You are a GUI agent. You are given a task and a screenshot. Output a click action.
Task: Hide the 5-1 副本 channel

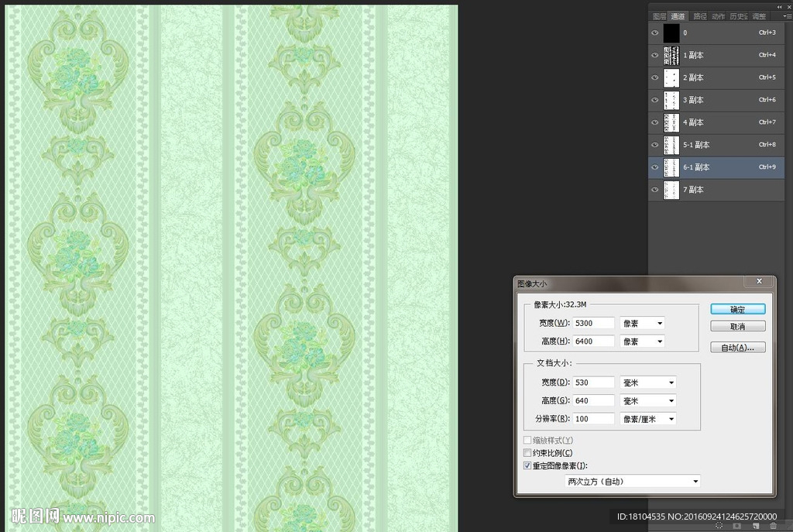click(655, 145)
